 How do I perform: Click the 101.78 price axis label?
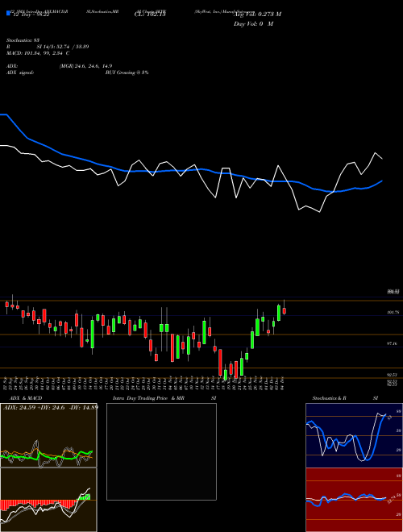(x=393, y=312)
